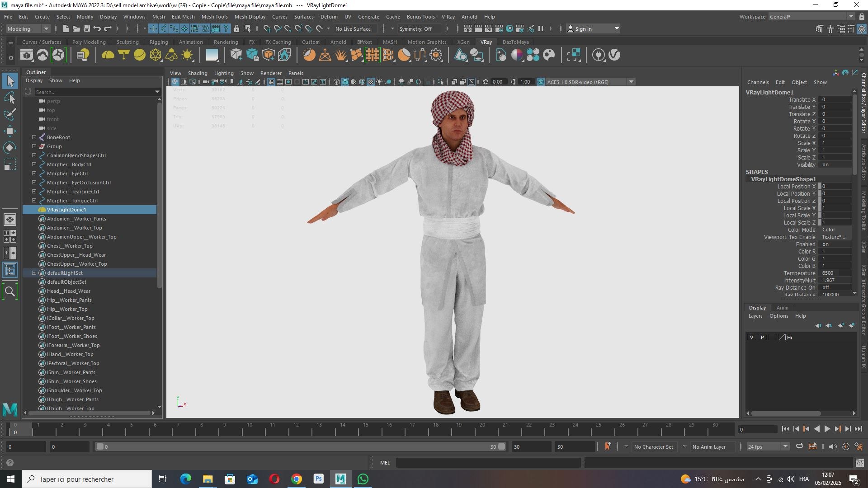
Task: Open the Modeling menu set dropdown
Action: tap(28, 29)
